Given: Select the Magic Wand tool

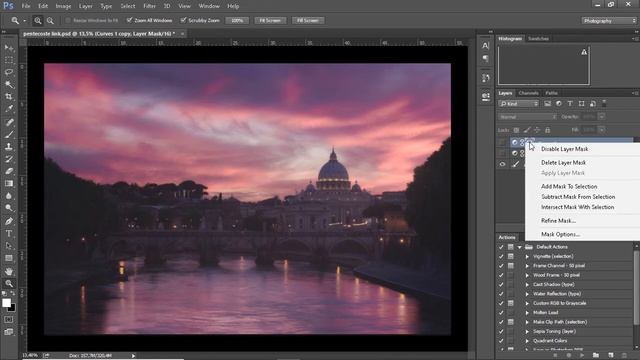Looking at the screenshot, I should point(9,84).
